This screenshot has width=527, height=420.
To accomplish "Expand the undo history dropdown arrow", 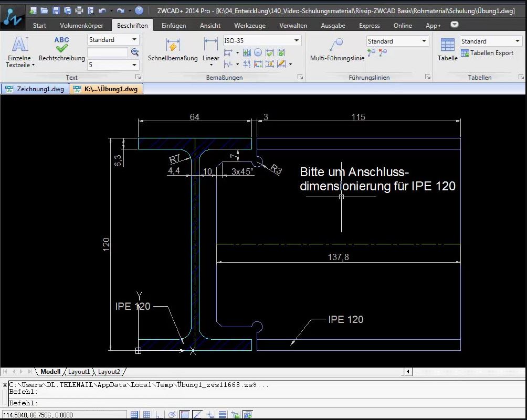I will (111, 10).
